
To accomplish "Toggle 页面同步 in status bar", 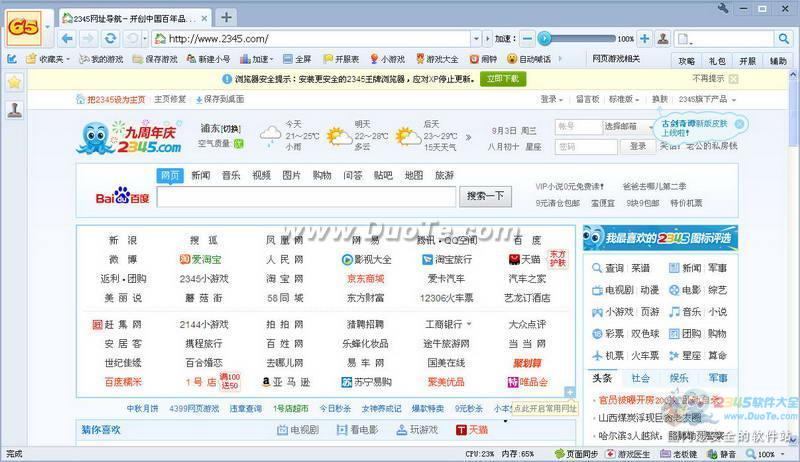I will (x=576, y=454).
